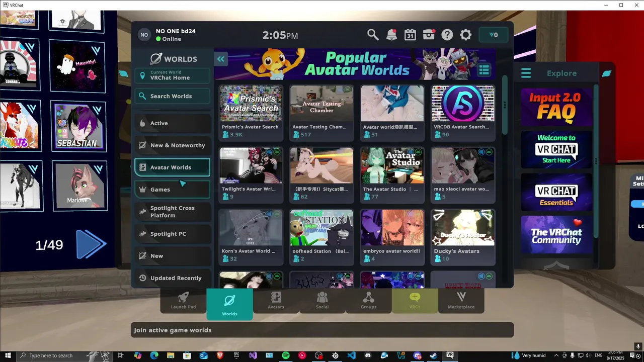Viewport: 644px width, 362px height.
Task: Click the next page arrow beside 1/49
Action: click(x=91, y=245)
